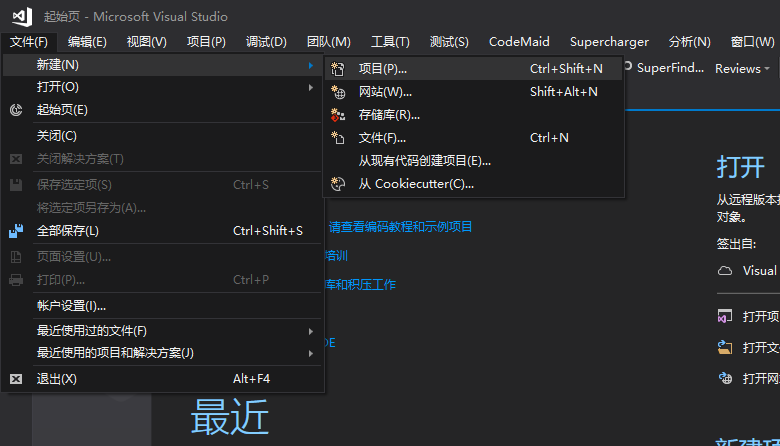Open the Supercharger menu
Viewport: 780px width, 446px height.
(x=609, y=42)
